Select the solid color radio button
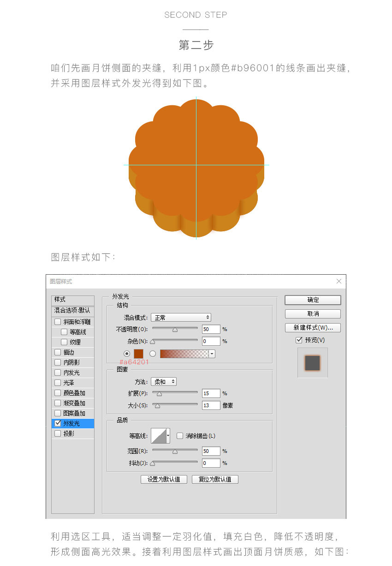This screenshot has width=392, height=566. [x=127, y=354]
